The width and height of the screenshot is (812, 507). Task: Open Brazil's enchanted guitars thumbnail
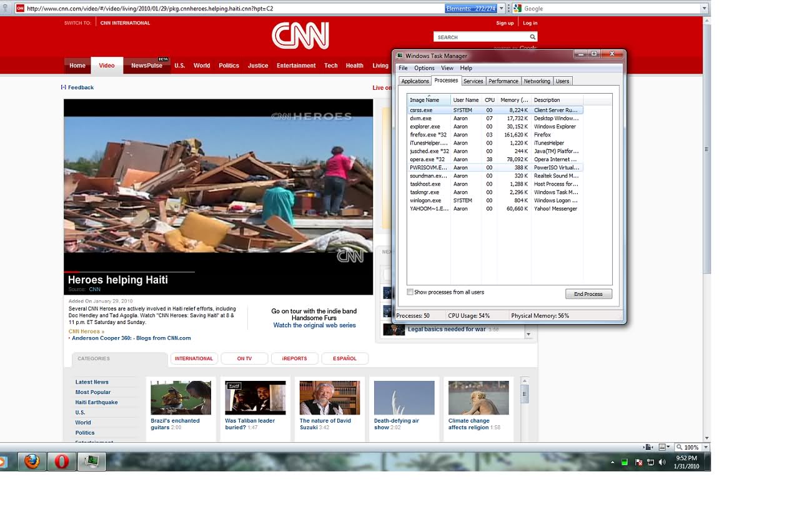(x=181, y=398)
